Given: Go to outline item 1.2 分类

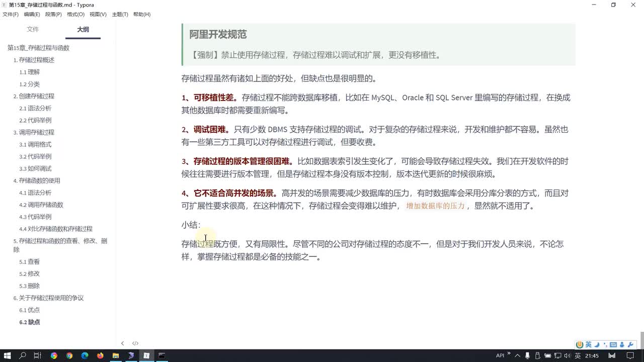Looking at the screenshot, I should (x=29, y=84).
